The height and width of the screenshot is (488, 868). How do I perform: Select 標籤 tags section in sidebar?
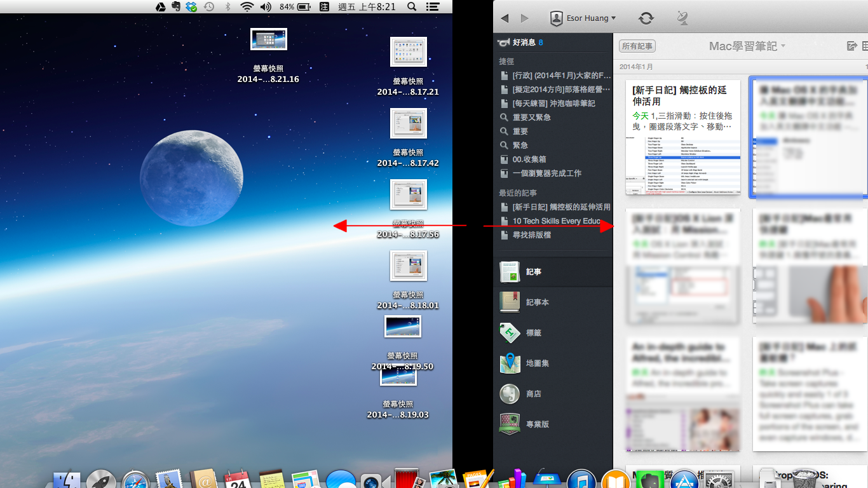(x=553, y=333)
